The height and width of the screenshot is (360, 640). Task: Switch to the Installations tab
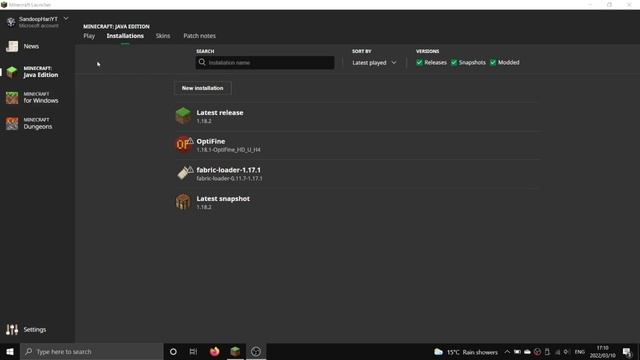coord(125,36)
